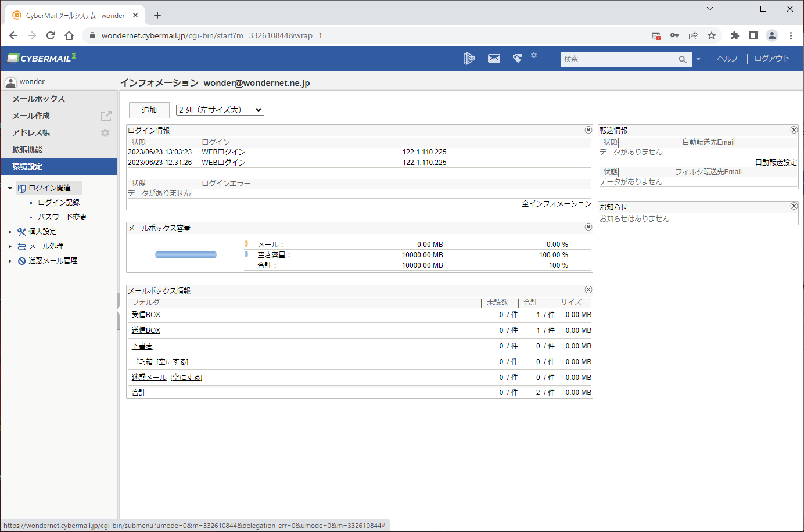Select ログイン記録 in the tree

(59, 203)
